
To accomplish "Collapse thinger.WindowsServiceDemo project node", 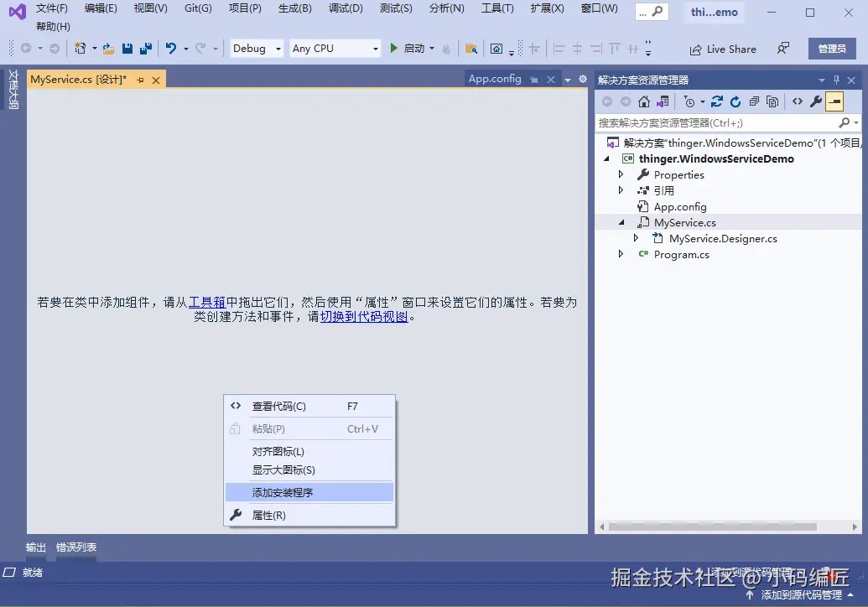I will tap(606, 158).
